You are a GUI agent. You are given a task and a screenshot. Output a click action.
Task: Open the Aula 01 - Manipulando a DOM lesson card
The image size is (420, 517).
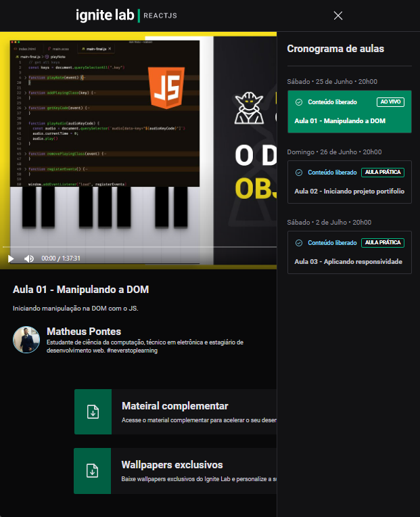[349, 112]
